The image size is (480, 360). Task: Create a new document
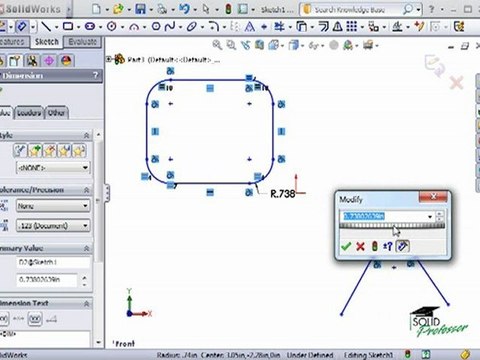point(96,9)
